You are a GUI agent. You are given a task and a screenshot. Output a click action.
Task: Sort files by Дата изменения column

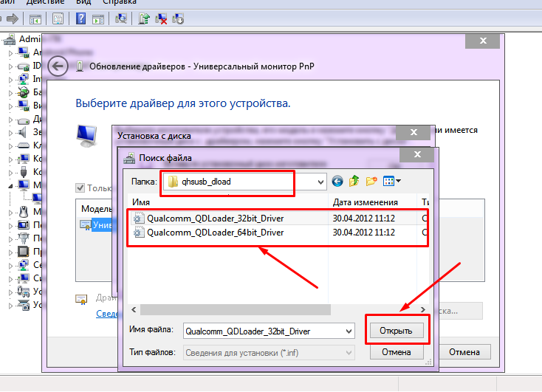(x=366, y=202)
